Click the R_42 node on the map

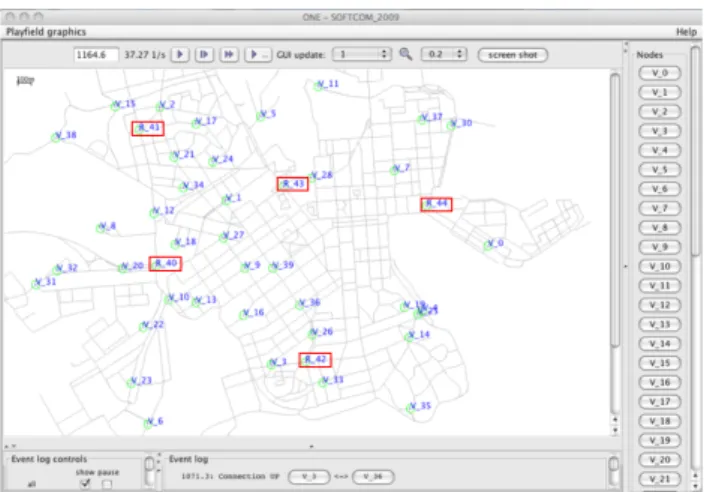(x=315, y=360)
